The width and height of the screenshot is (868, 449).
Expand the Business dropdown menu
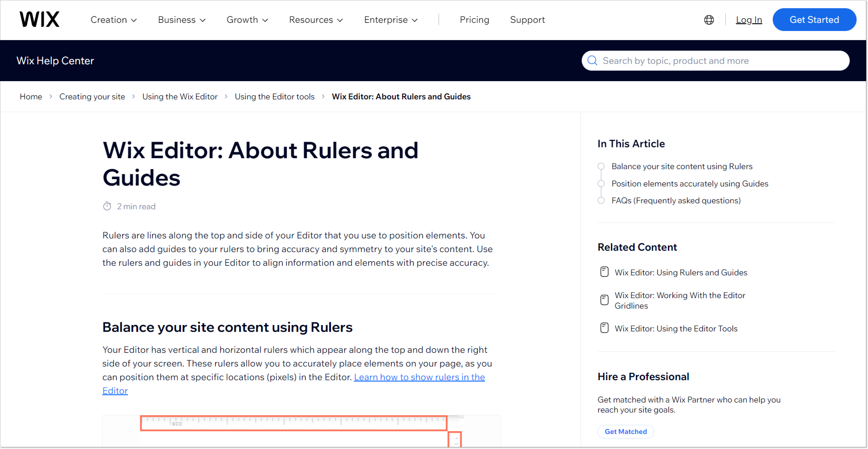point(182,20)
